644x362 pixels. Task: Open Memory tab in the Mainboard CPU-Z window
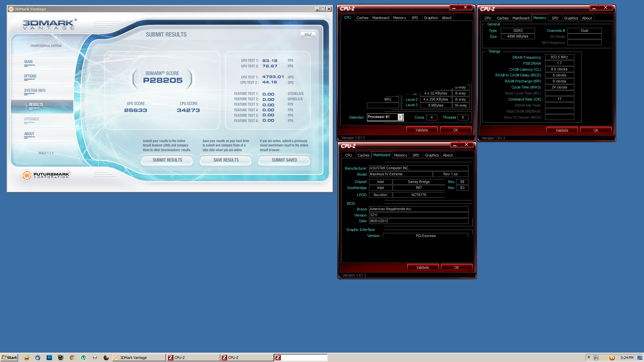point(400,155)
